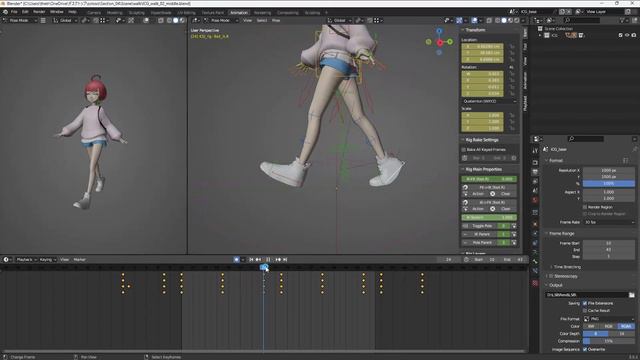Open File menu
This screenshot has width=640, height=360.
pos(14,12)
